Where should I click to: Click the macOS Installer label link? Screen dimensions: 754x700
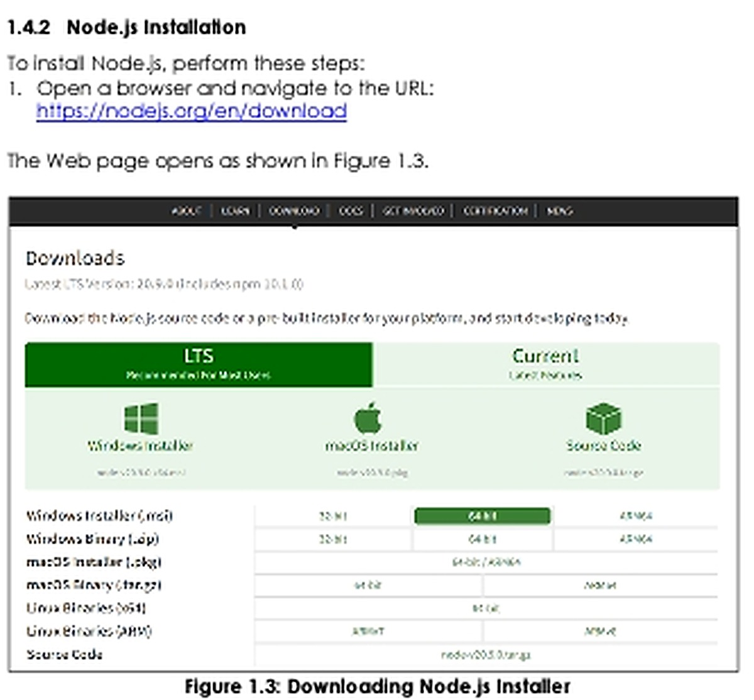[x=371, y=446]
